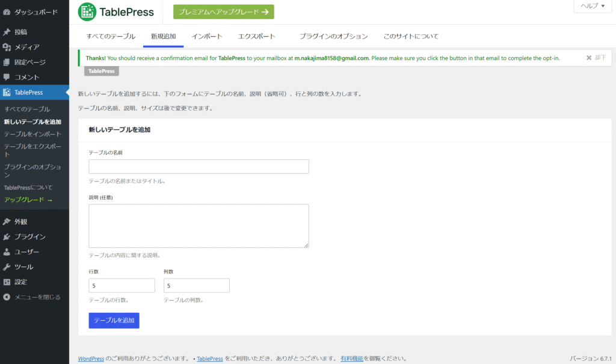
Task: Click the メディア media icon
Action: 7,47
